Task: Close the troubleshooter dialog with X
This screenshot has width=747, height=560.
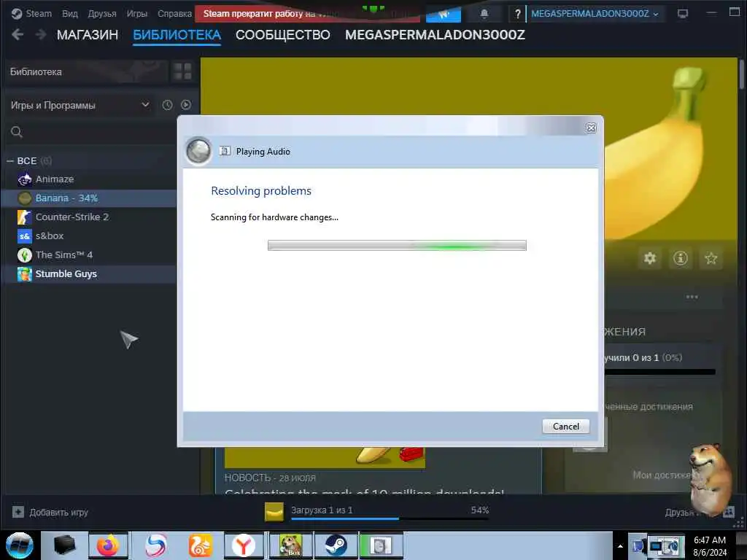Action: pyautogui.click(x=591, y=128)
